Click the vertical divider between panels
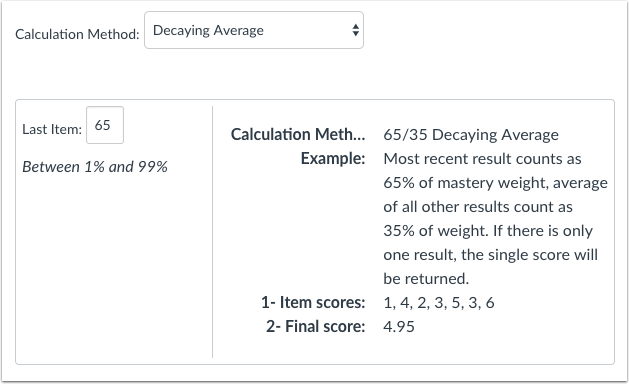Screen dimensions: 629x384 213,232
